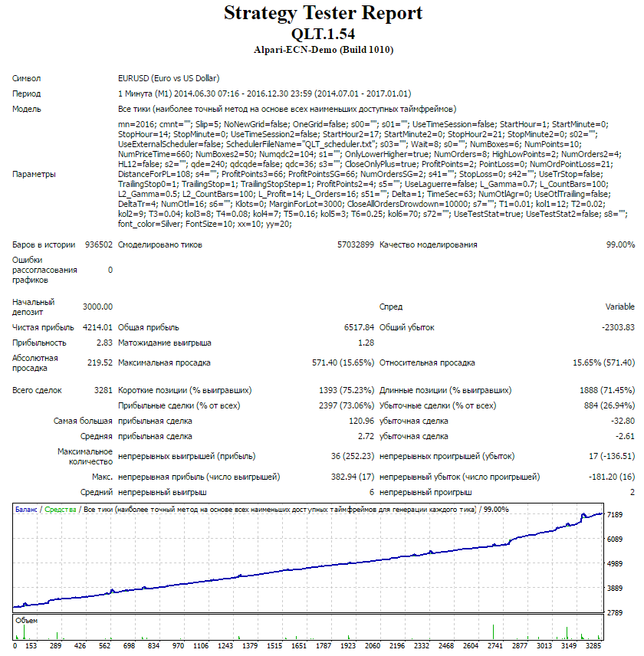Click the 'Матожидание выигрыша' label
Viewport: 644px width, 656px height.
pos(165,343)
